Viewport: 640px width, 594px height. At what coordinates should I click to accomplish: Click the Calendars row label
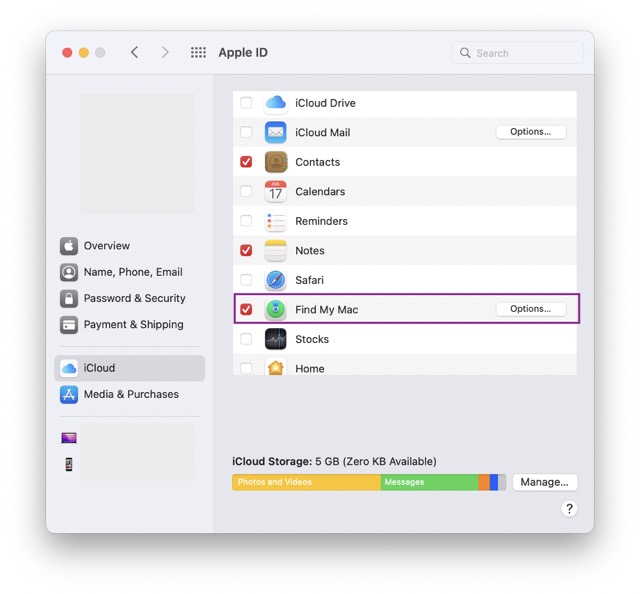click(x=320, y=191)
